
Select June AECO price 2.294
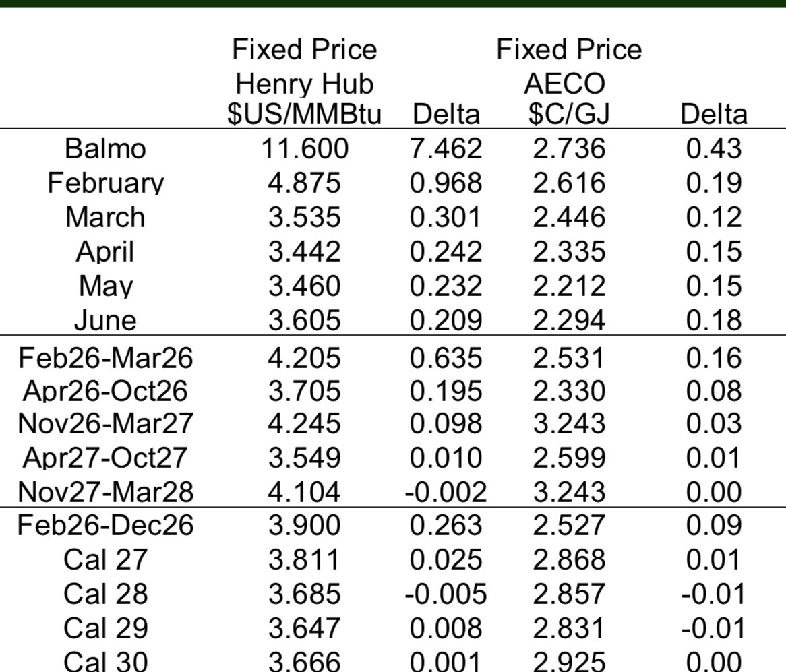(x=569, y=320)
